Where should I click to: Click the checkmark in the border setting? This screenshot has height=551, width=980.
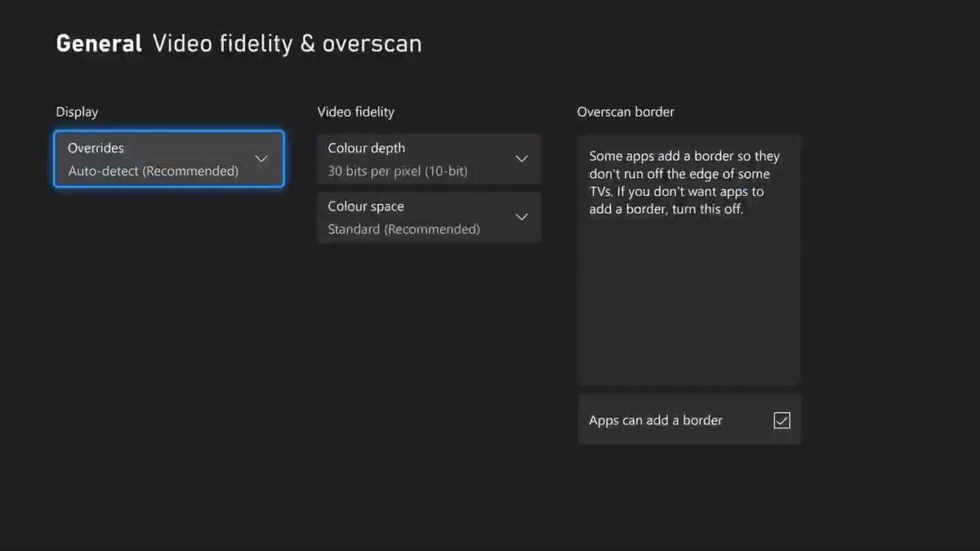[x=782, y=420]
